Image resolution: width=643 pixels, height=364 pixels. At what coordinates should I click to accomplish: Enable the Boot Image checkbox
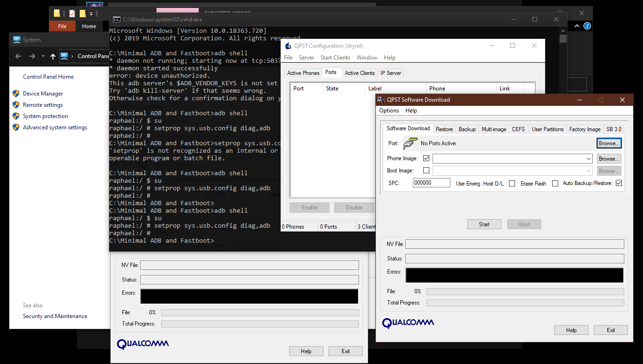pyautogui.click(x=426, y=171)
